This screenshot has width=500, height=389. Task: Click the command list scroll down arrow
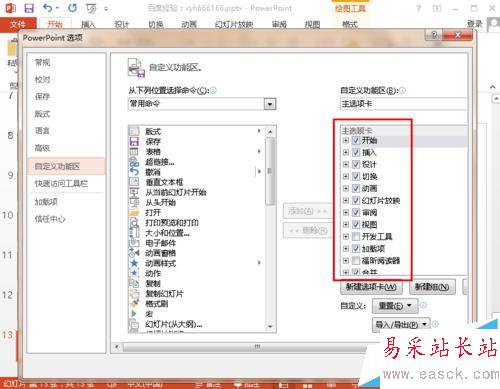(x=270, y=326)
